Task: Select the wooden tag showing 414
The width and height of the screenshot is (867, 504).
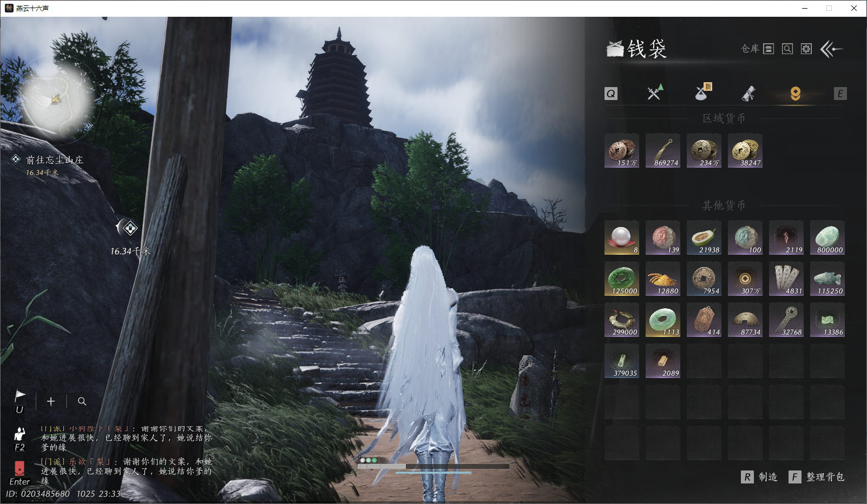Action: pyautogui.click(x=704, y=320)
